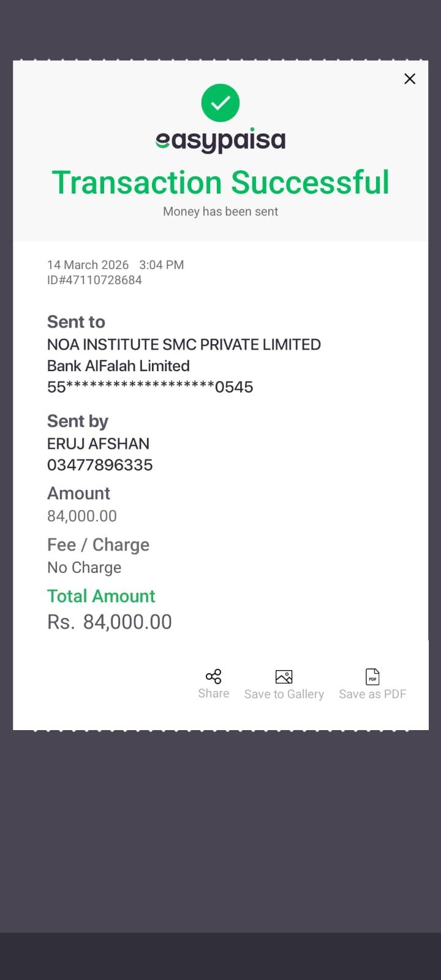Click the "Share" text label

point(213,693)
